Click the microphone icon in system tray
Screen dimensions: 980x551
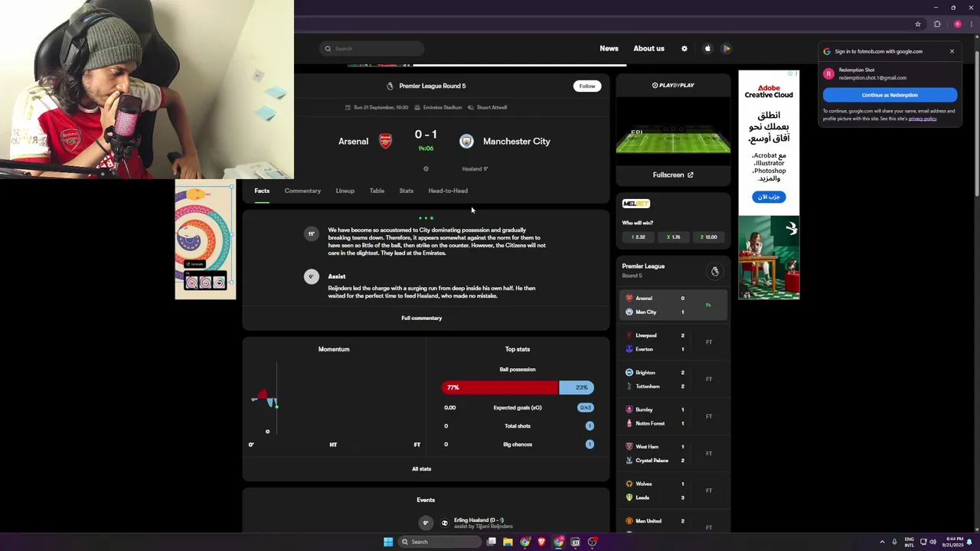[894, 542]
